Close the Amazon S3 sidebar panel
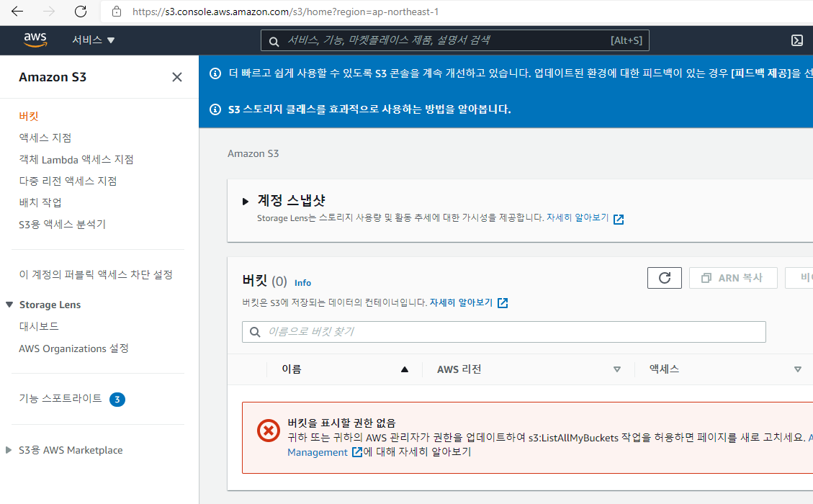Image resolution: width=813 pixels, height=504 pixels. coord(177,77)
